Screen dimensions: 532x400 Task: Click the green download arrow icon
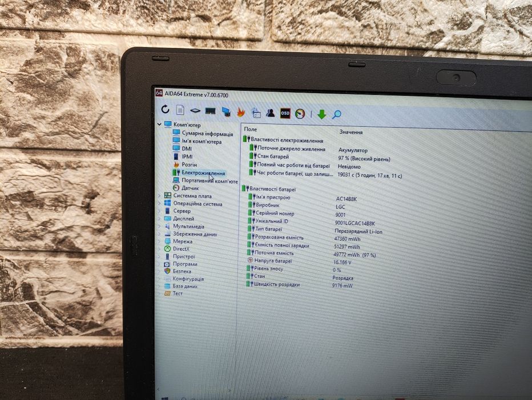point(321,114)
